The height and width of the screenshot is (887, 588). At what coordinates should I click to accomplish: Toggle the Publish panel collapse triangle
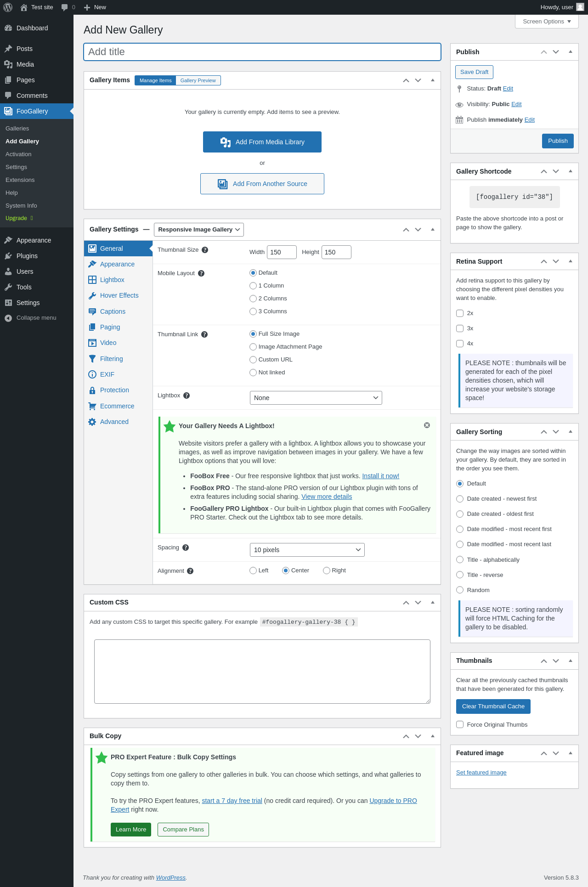point(571,52)
